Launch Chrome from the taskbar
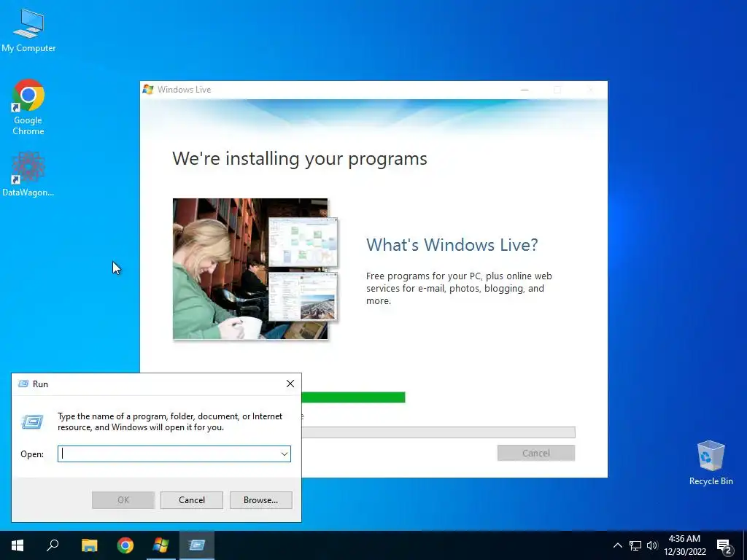Viewport: 747px width, 560px height. pyautogui.click(x=125, y=545)
